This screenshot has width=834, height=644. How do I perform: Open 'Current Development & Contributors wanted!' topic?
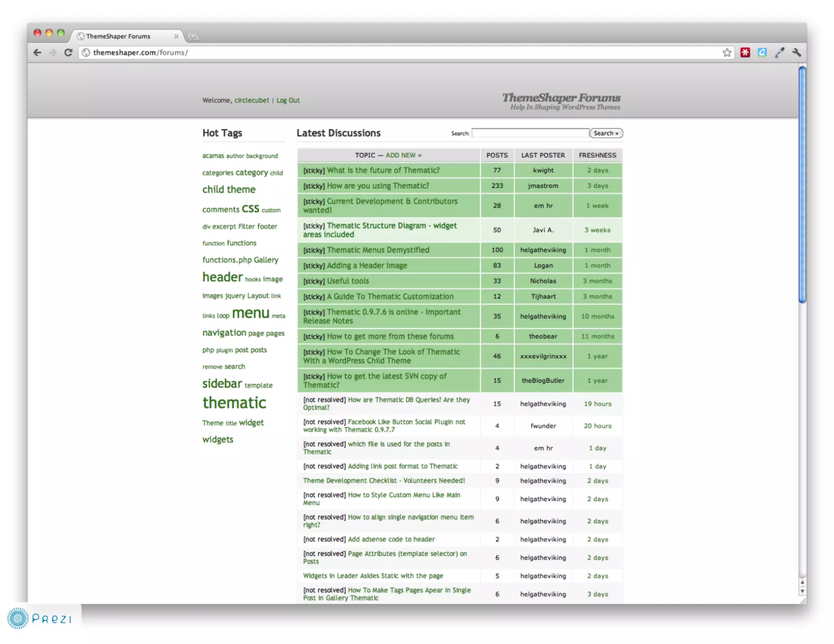pyautogui.click(x=380, y=206)
